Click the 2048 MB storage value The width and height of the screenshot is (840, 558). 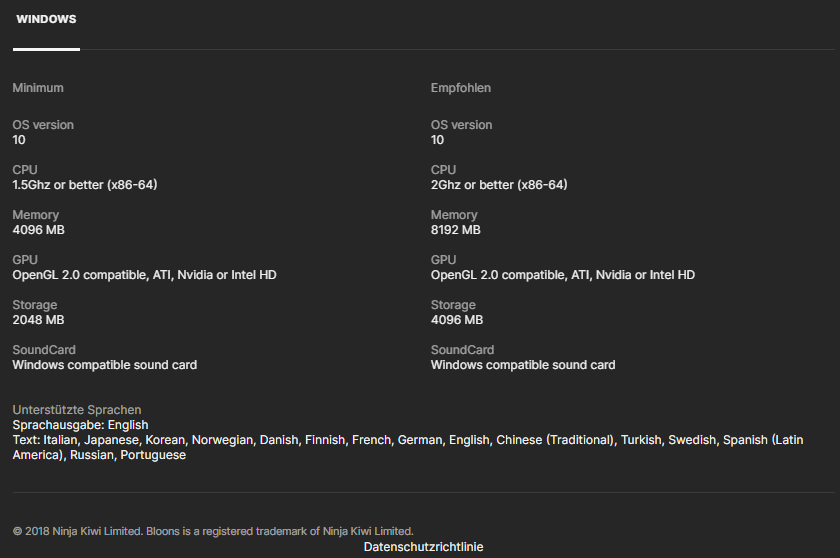coord(38,320)
